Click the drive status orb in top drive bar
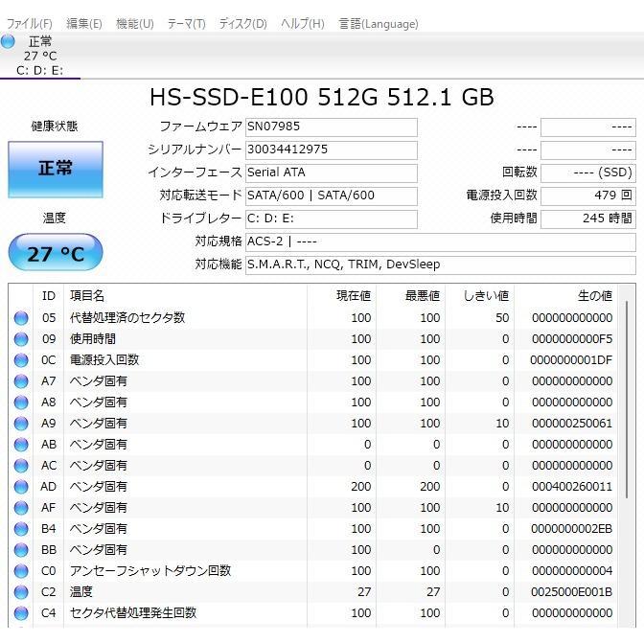The width and height of the screenshot is (644, 644). (x=9, y=41)
